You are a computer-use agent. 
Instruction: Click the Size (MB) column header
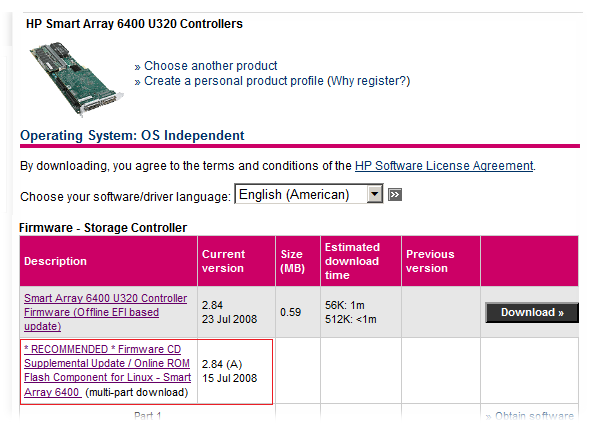pyautogui.click(x=298, y=261)
